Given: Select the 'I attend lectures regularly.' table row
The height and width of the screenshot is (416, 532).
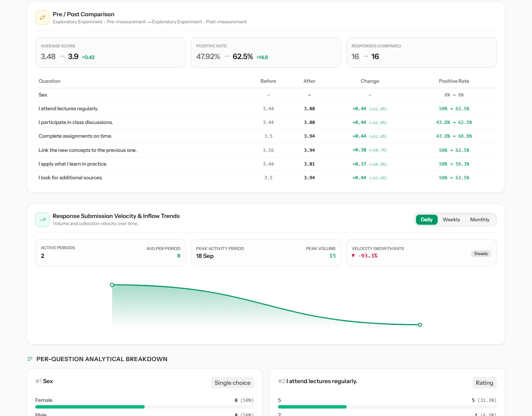Looking at the screenshot, I should click(x=266, y=109).
